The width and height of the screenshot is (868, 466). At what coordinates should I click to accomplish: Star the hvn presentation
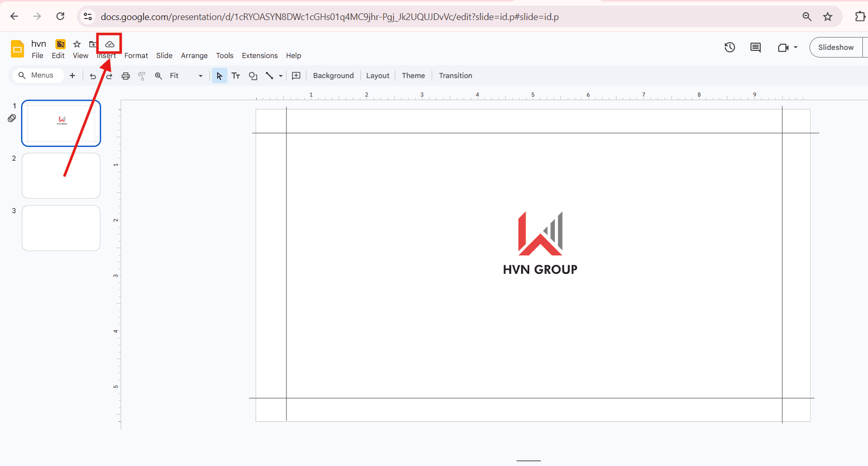click(x=77, y=44)
